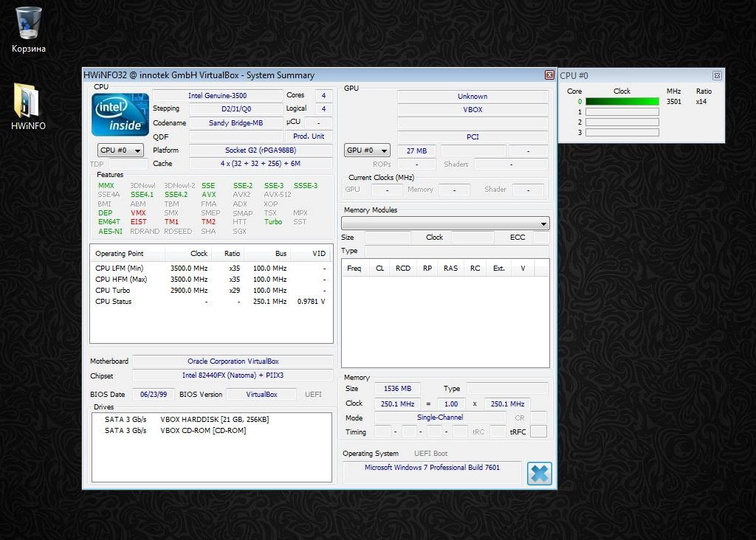Select the CPU Turbo row
The width and height of the screenshot is (756, 540).
pos(210,291)
